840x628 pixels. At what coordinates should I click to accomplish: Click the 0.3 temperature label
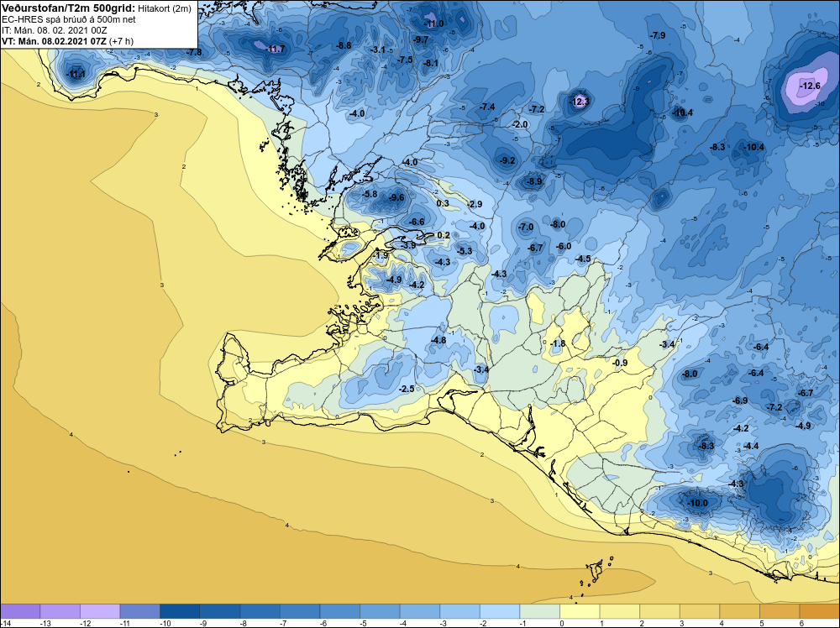tap(443, 203)
